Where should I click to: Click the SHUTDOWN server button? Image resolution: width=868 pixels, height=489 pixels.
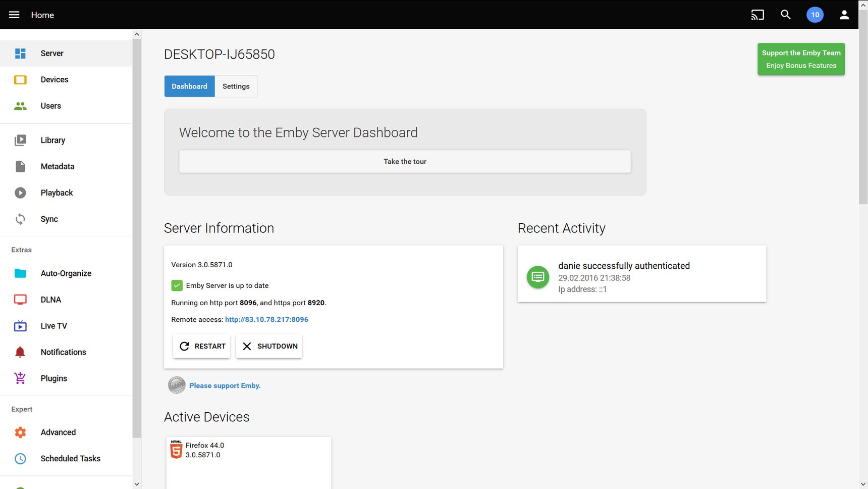(269, 346)
